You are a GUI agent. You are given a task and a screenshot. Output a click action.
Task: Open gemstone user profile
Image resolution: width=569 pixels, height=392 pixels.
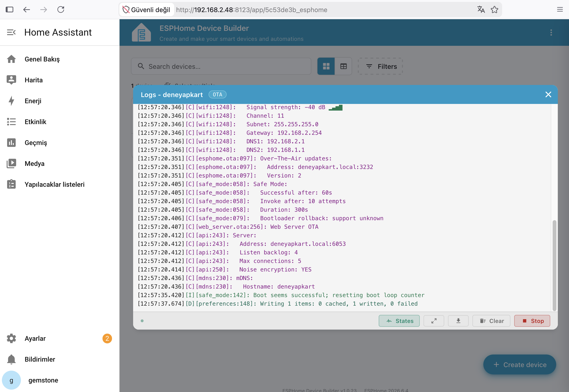pyautogui.click(x=60, y=380)
